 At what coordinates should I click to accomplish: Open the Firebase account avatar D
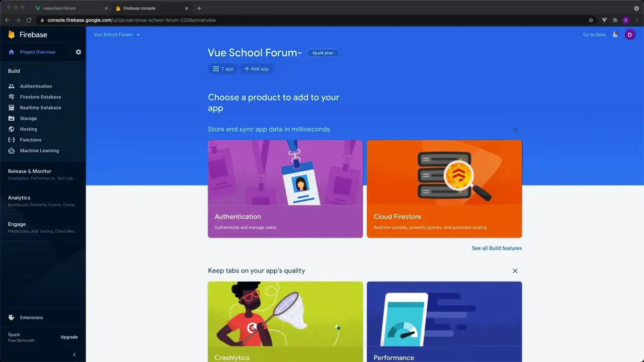629,35
